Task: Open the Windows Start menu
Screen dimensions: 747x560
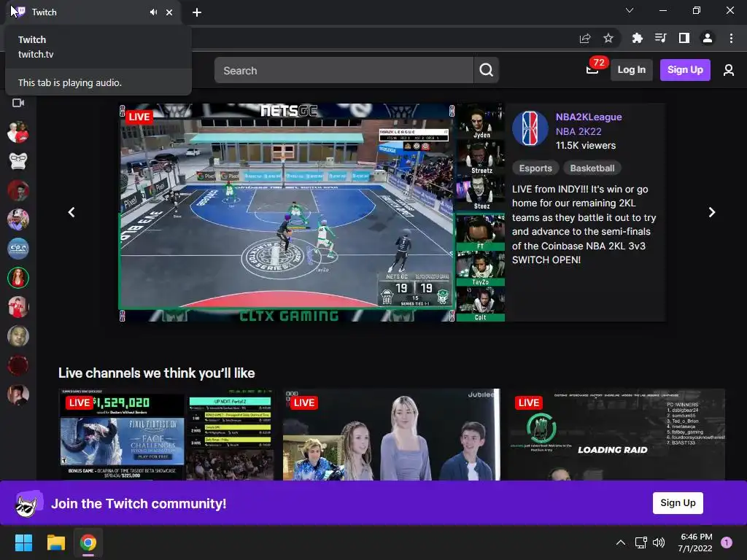Action: tap(23, 542)
